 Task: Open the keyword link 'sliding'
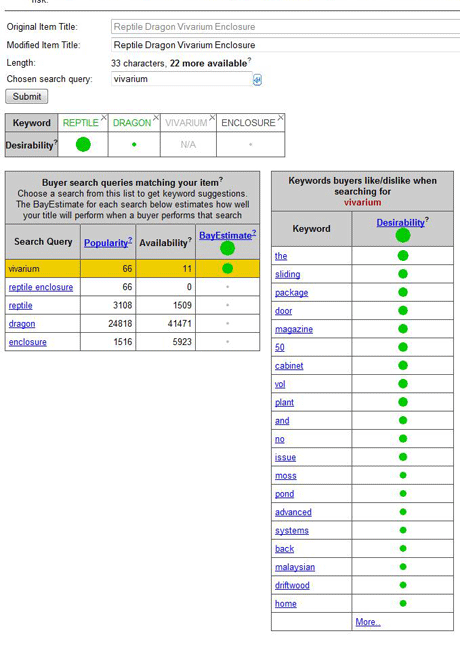[287, 274]
